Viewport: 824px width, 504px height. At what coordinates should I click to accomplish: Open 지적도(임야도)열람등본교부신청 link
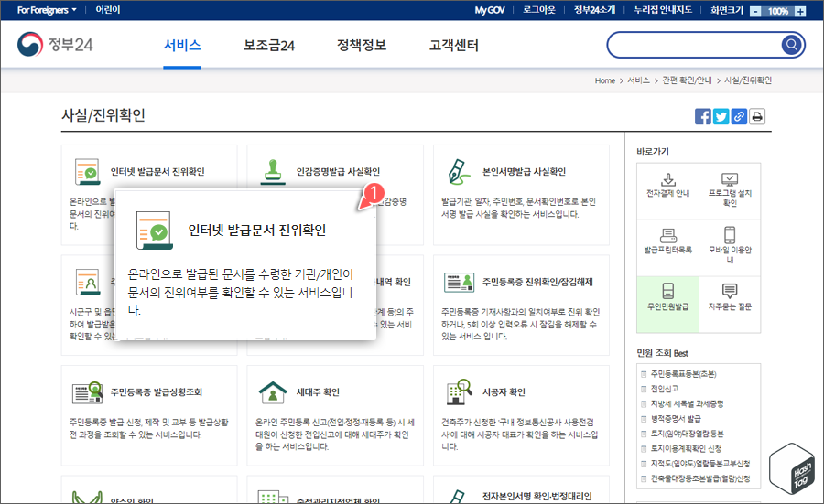pyautogui.click(x=700, y=464)
